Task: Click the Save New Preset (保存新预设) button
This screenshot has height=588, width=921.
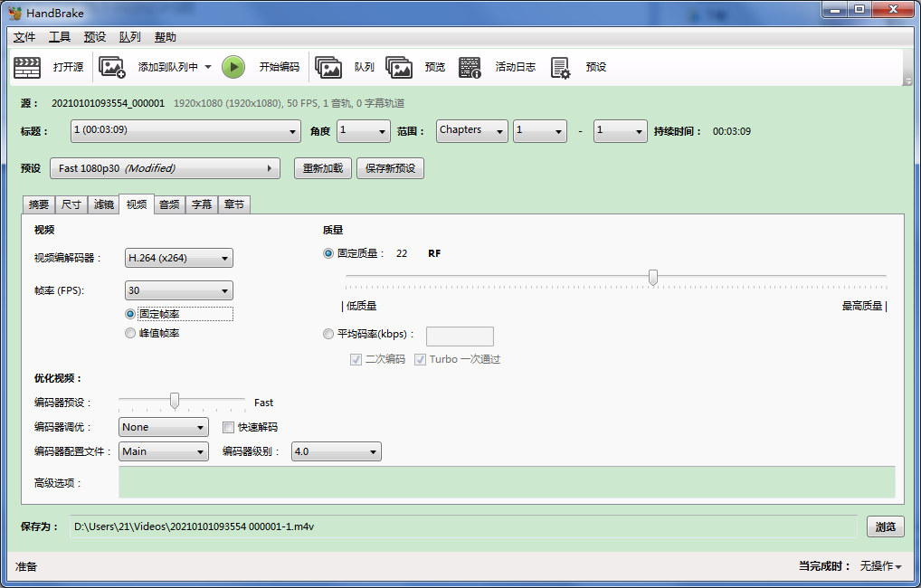Action: click(x=390, y=168)
